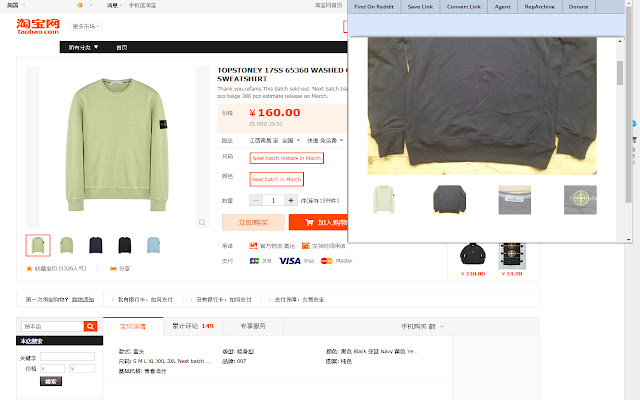Decrease quantity with the minus button
Screen dimensions: 640x400
tap(256, 200)
